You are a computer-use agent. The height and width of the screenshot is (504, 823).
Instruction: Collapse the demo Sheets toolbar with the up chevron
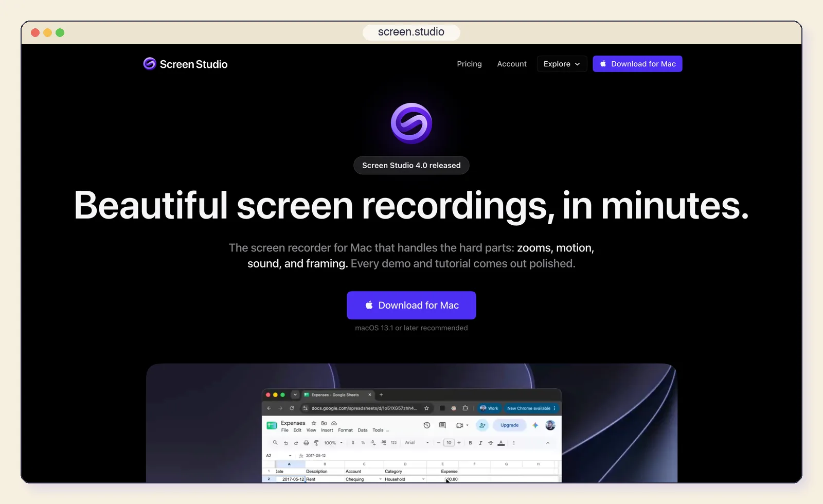(548, 443)
